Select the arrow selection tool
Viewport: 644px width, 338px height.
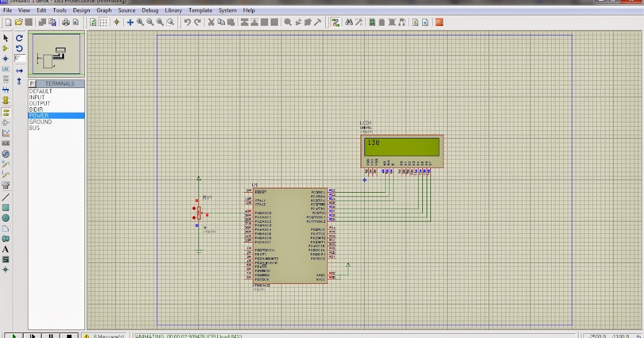click(x=6, y=38)
